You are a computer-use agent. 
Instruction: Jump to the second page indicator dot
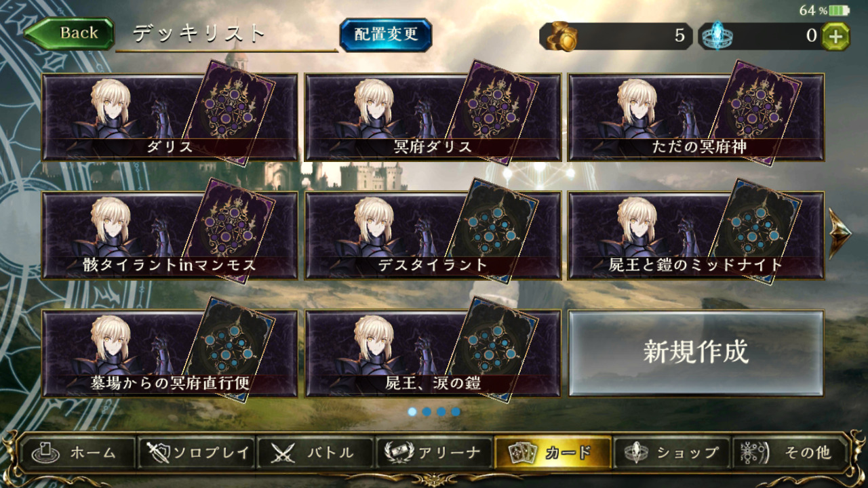427,411
